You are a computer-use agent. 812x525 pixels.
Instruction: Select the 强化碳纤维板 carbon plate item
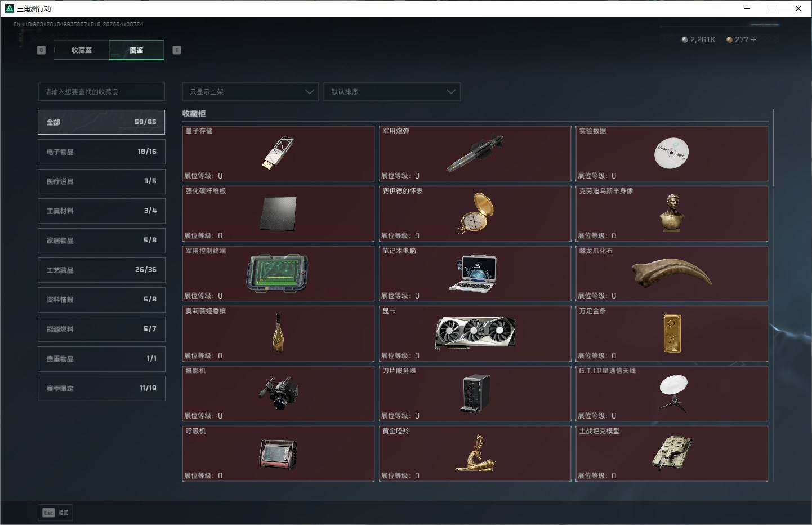278,213
